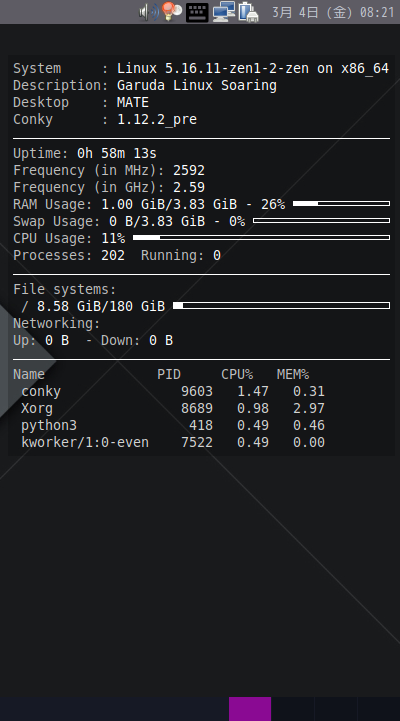The width and height of the screenshot is (400, 721).
Task: Open the clock showing 08:21
Action: (x=377, y=12)
